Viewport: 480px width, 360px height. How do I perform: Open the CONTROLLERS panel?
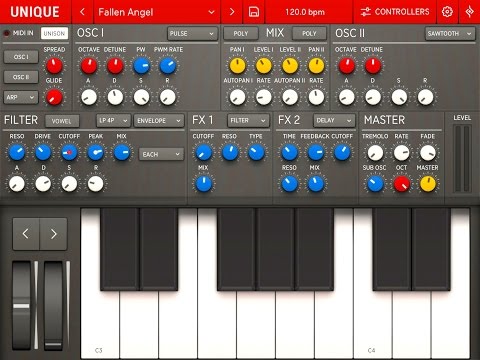[395, 12]
